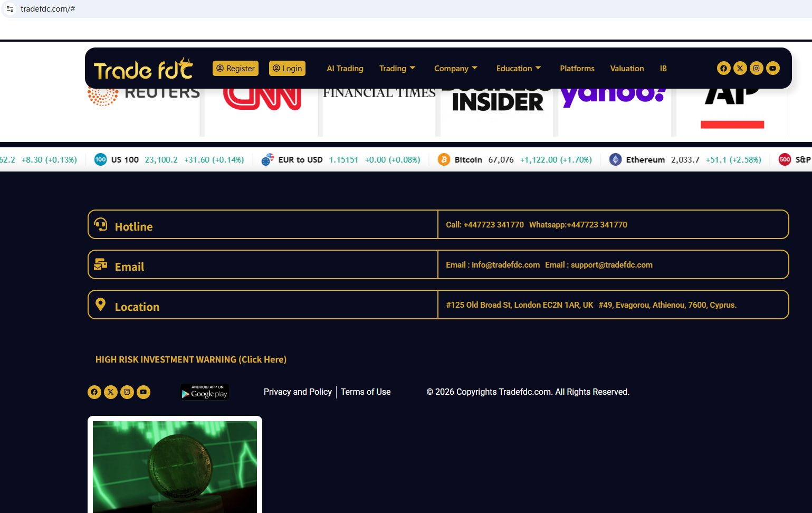Click the Trade FDC logo
The width and height of the screenshot is (812, 513).
[144, 69]
